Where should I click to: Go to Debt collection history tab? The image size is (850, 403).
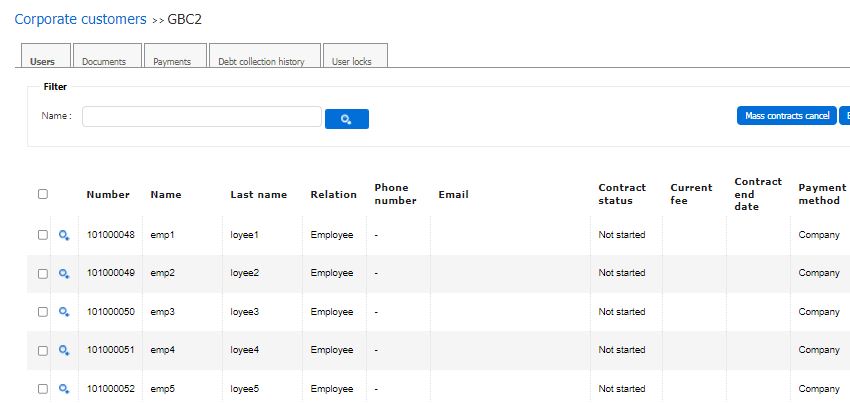click(261, 61)
